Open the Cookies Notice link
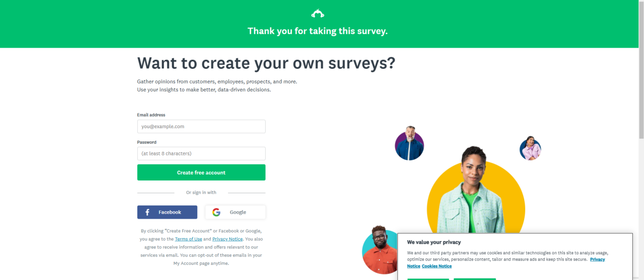Screen dimensions: 644x280 pyautogui.click(x=437, y=266)
